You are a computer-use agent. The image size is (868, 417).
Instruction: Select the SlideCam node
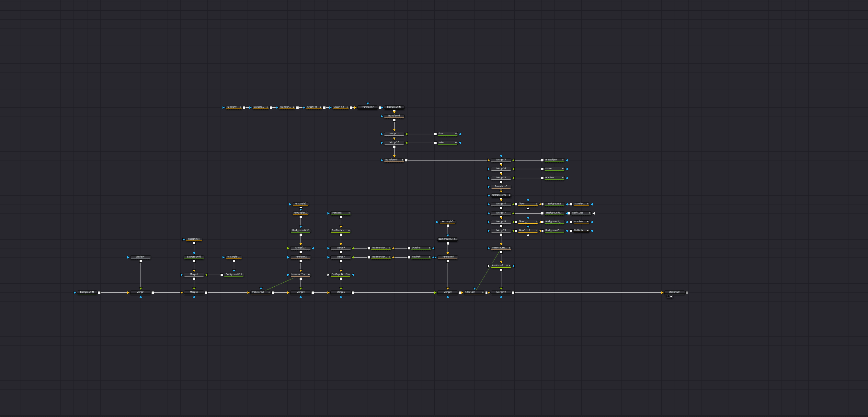(x=472, y=292)
